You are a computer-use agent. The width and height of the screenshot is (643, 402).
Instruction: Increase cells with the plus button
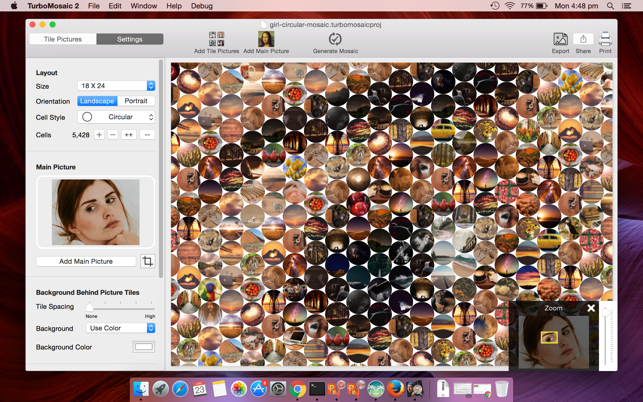99,135
